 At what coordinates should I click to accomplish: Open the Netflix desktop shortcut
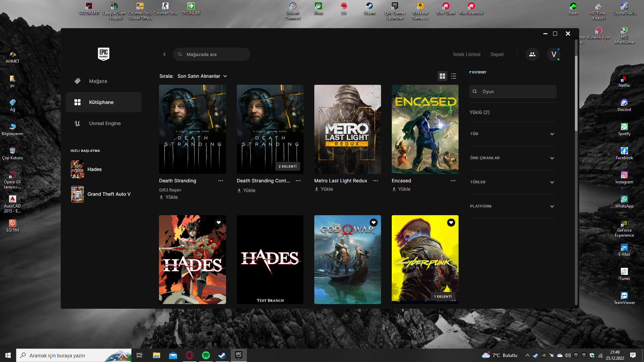click(624, 81)
